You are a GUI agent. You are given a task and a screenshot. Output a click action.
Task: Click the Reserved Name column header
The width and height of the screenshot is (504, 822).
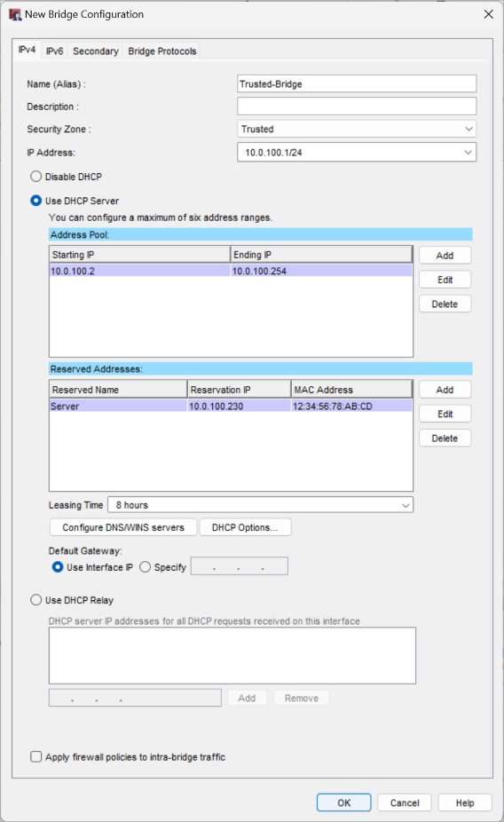pyautogui.click(x=118, y=390)
